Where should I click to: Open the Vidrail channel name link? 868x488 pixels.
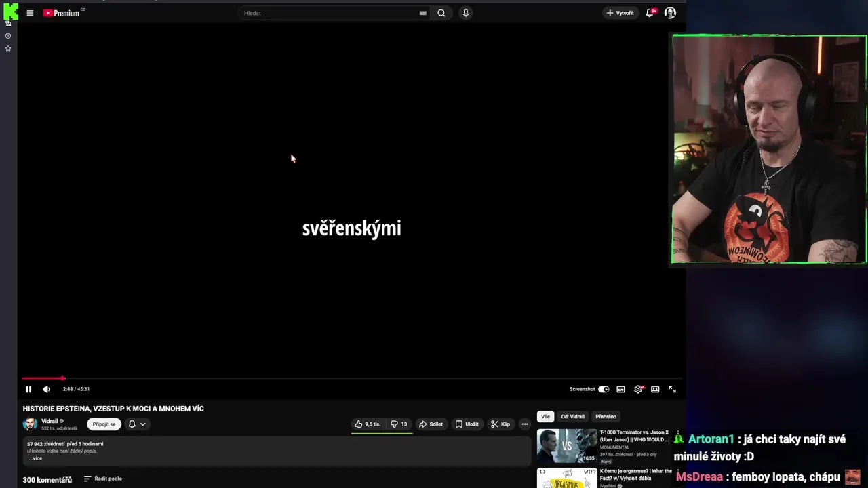pyautogui.click(x=50, y=421)
